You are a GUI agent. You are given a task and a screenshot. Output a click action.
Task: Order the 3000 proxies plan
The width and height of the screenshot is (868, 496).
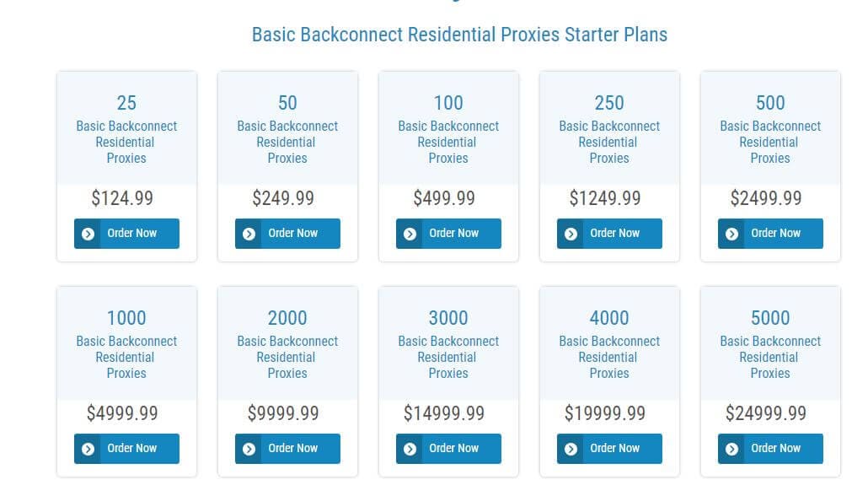pyautogui.click(x=448, y=448)
